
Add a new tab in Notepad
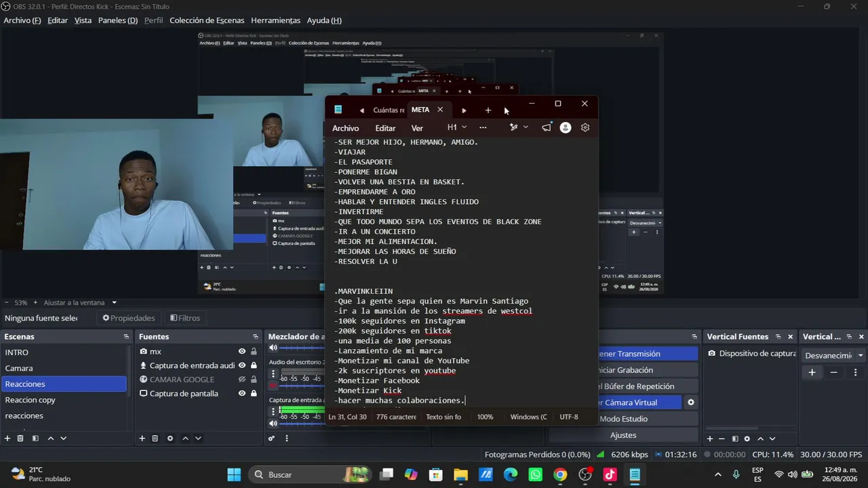(x=488, y=110)
